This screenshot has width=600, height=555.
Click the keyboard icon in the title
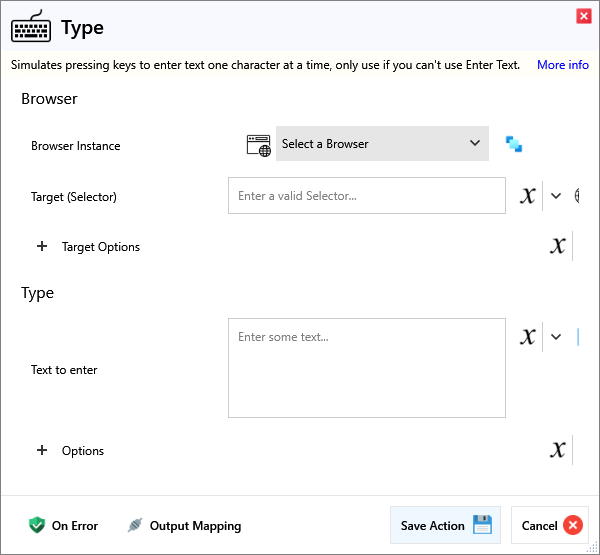(31, 27)
